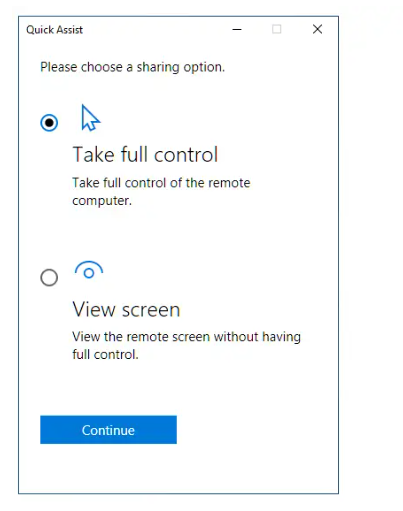Click the "Take full control" heading
This screenshot has height=511, width=403.
coord(145,154)
